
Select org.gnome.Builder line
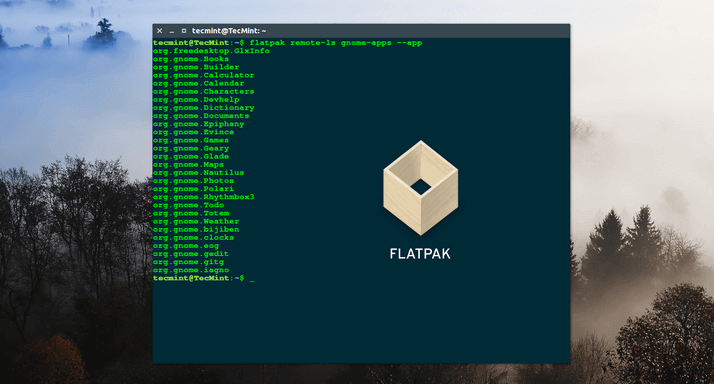click(196, 67)
